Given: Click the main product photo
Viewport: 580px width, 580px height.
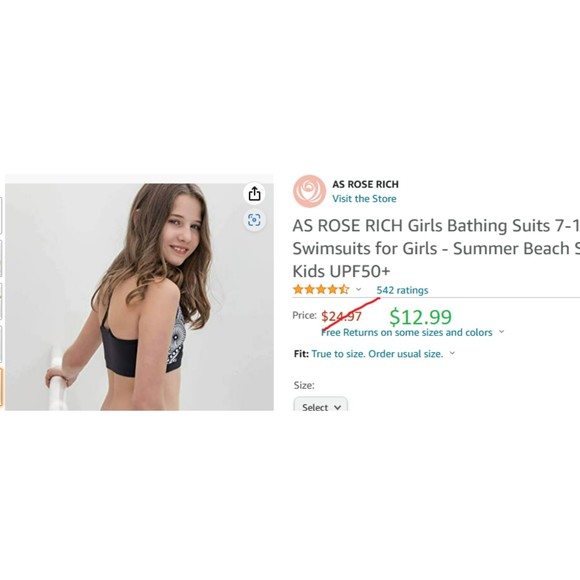Looking at the screenshot, I should (139, 297).
